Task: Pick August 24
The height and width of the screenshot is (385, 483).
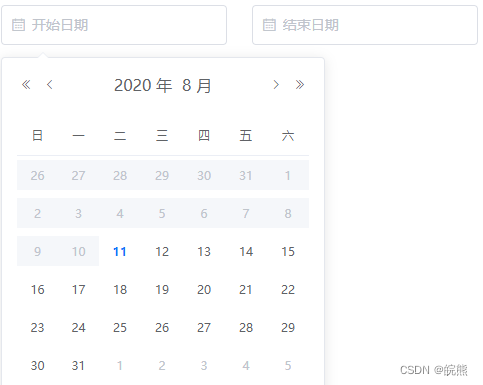Action: click(x=79, y=327)
